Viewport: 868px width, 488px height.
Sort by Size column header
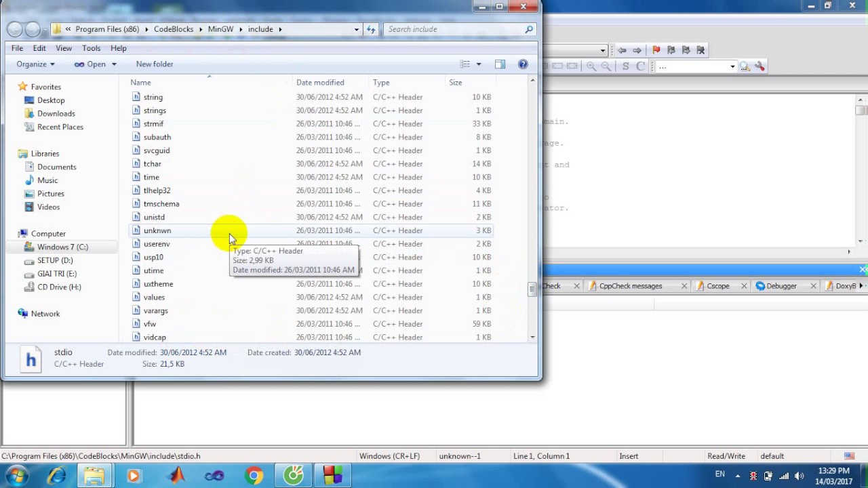click(x=470, y=83)
